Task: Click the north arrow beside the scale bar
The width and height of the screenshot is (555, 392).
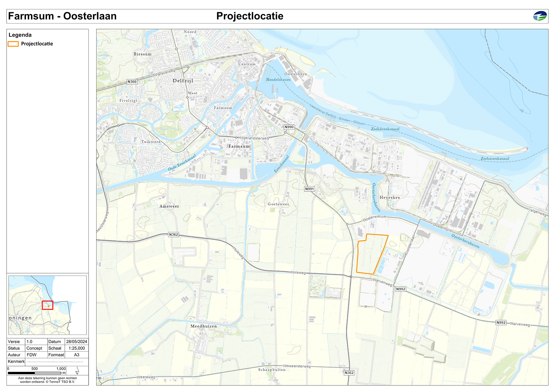Action: [x=77, y=371]
